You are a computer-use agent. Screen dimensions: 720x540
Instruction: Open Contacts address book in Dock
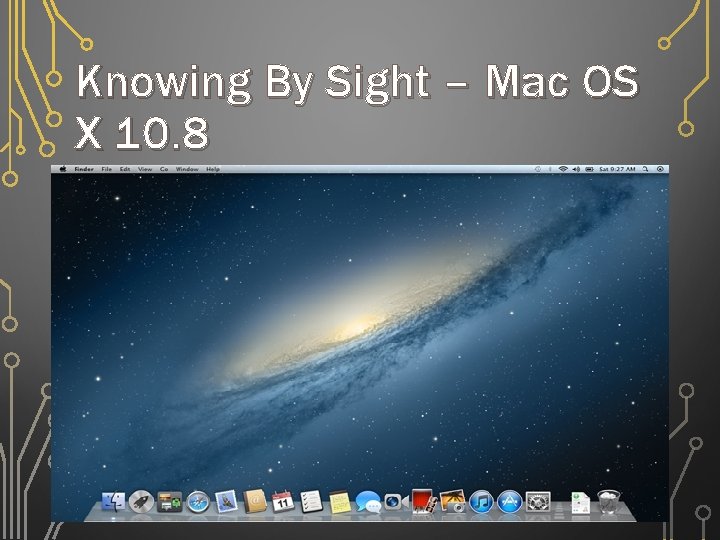tap(255, 501)
